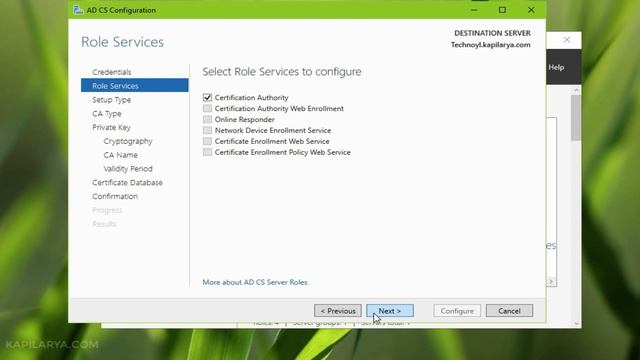The height and width of the screenshot is (360, 640).
Task: Open More about AD CS Server Roles link
Action: 255,282
